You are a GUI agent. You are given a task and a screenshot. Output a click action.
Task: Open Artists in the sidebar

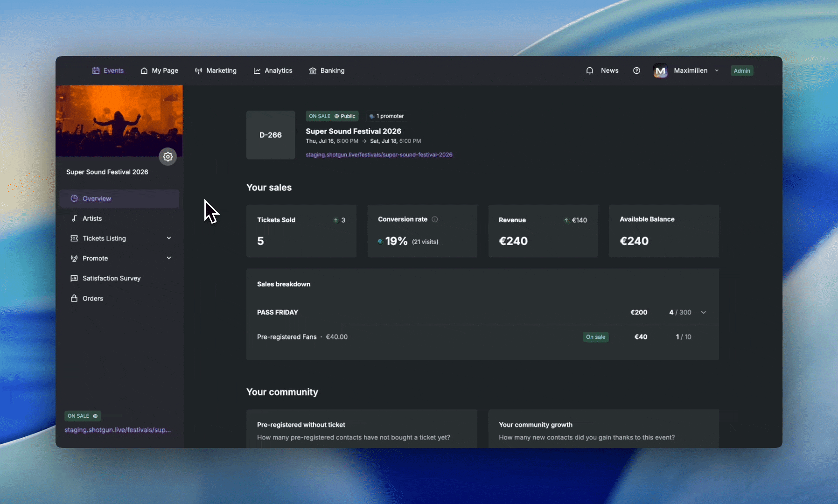pyautogui.click(x=119, y=218)
